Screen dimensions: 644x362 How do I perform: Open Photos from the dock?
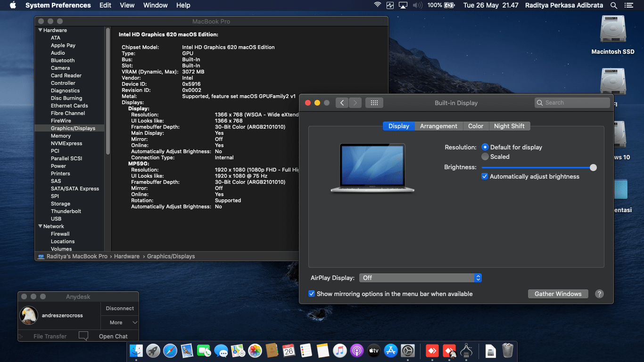tap(255, 351)
